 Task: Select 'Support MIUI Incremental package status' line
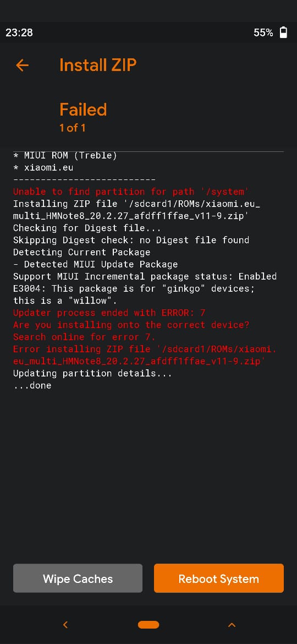tap(145, 276)
